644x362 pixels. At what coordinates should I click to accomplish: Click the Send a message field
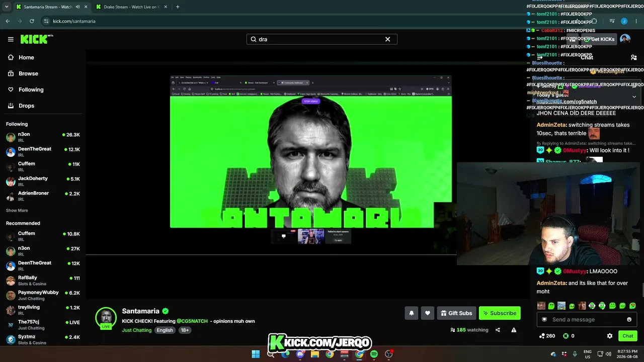[x=587, y=320]
